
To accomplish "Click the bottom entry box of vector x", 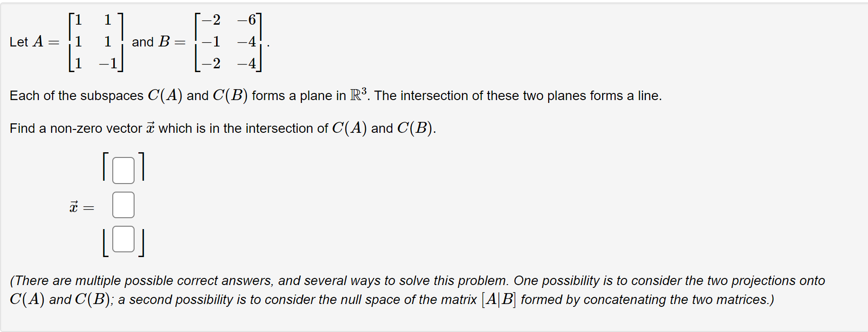I will coord(122,240).
